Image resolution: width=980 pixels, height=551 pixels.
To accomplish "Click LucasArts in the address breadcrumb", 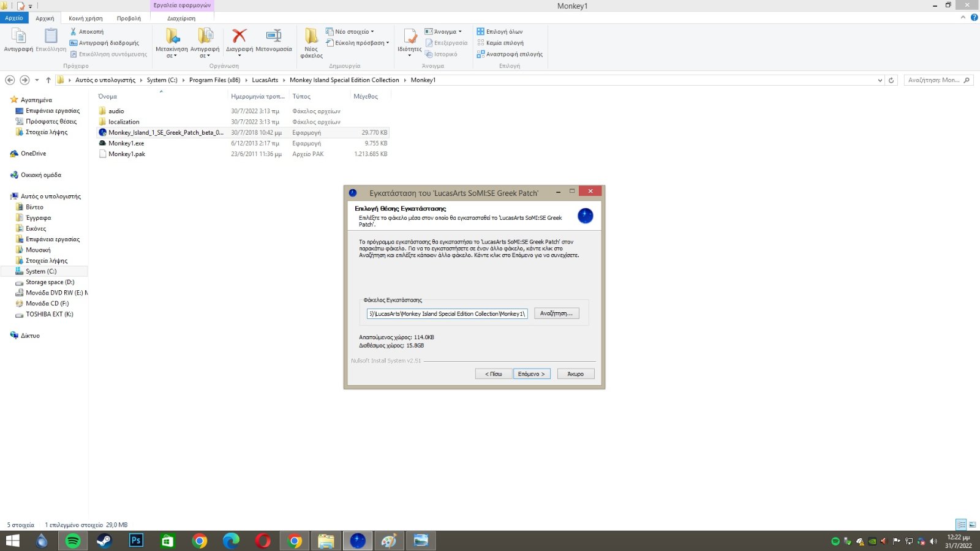I will coord(265,80).
